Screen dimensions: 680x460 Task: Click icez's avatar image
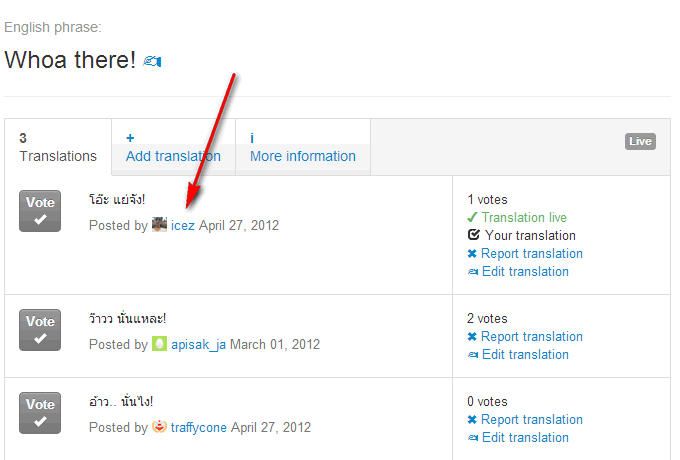pos(159,225)
